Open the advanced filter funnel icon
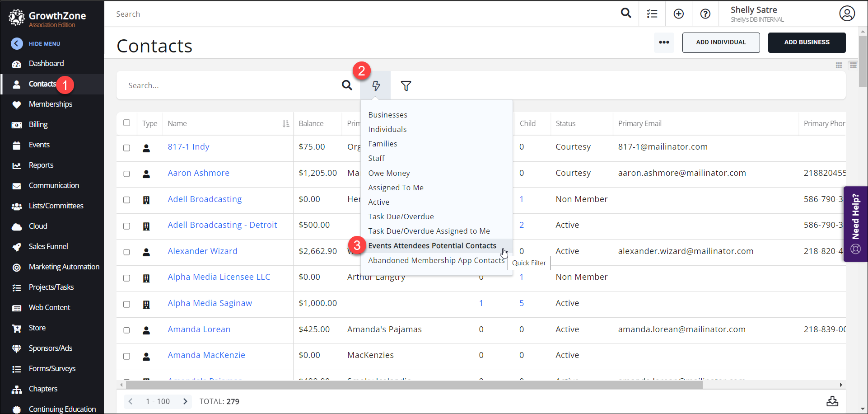 click(x=406, y=86)
